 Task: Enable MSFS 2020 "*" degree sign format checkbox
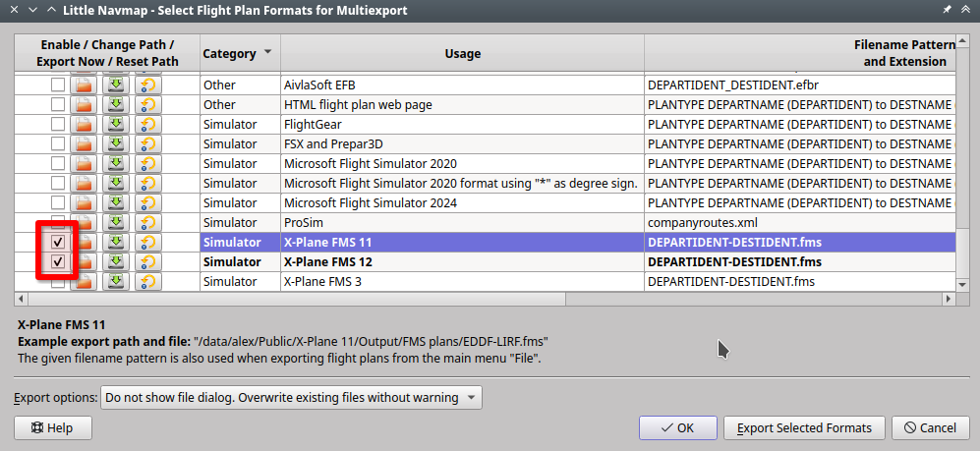point(57,183)
